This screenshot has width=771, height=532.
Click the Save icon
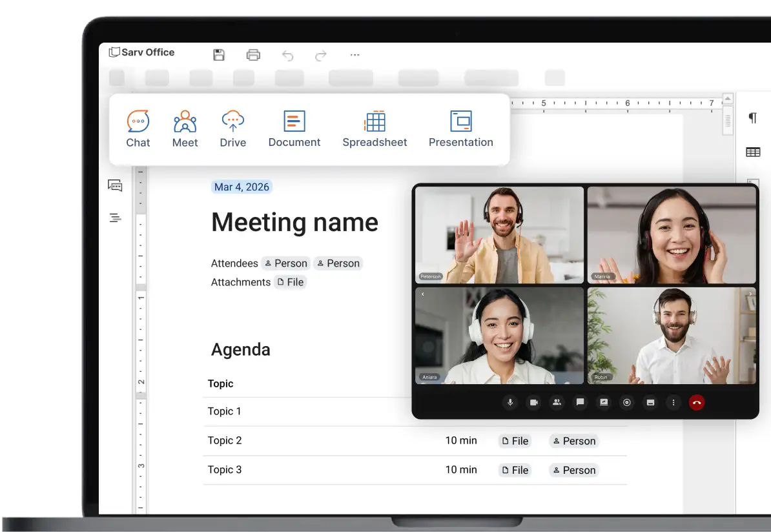(x=219, y=55)
